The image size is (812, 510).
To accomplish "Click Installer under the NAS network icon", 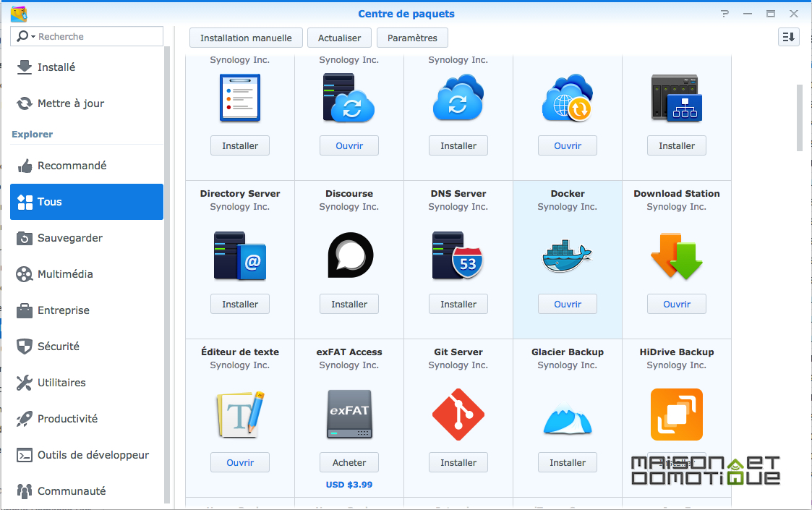I will coord(676,145).
